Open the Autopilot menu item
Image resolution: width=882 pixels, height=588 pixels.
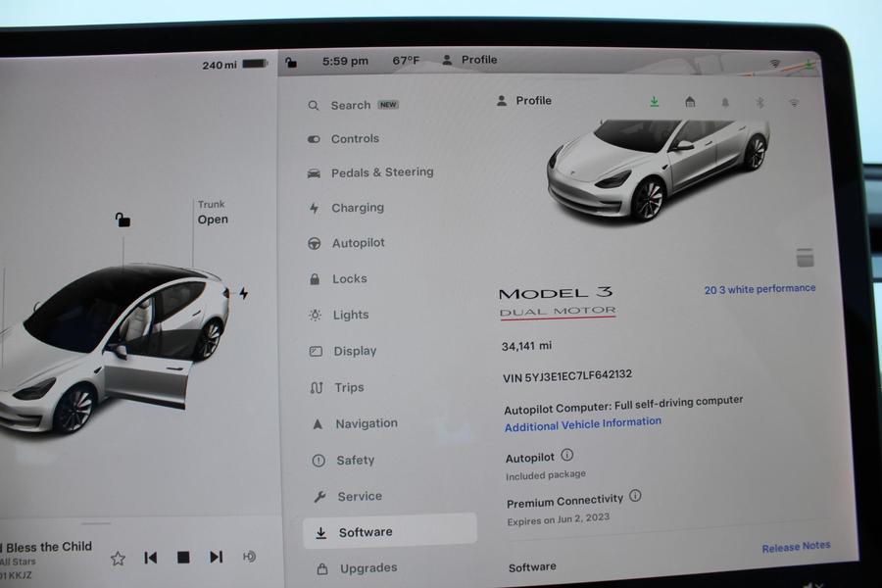[358, 243]
